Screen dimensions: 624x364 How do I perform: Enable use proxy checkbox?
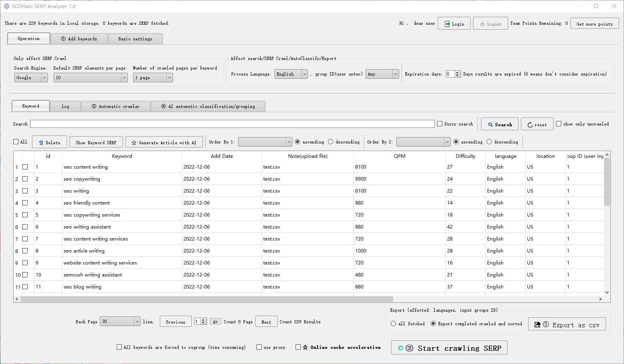pyautogui.click(x=259, y=347)
